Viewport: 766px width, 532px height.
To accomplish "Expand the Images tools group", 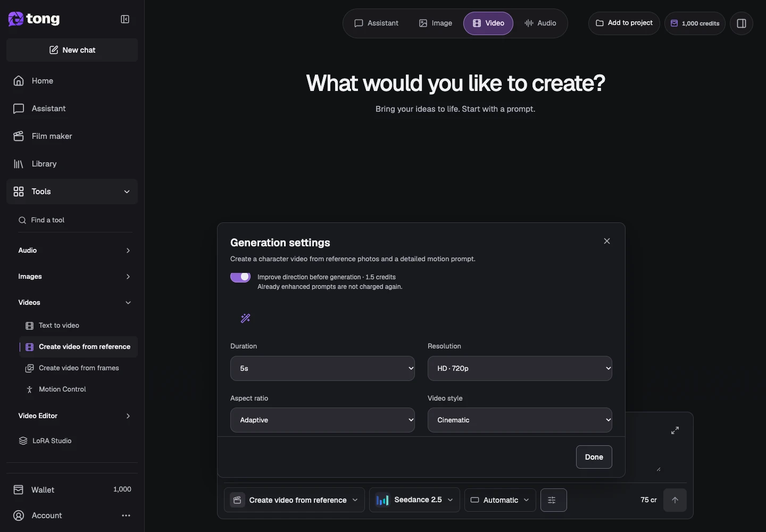I will click(75, 277).
